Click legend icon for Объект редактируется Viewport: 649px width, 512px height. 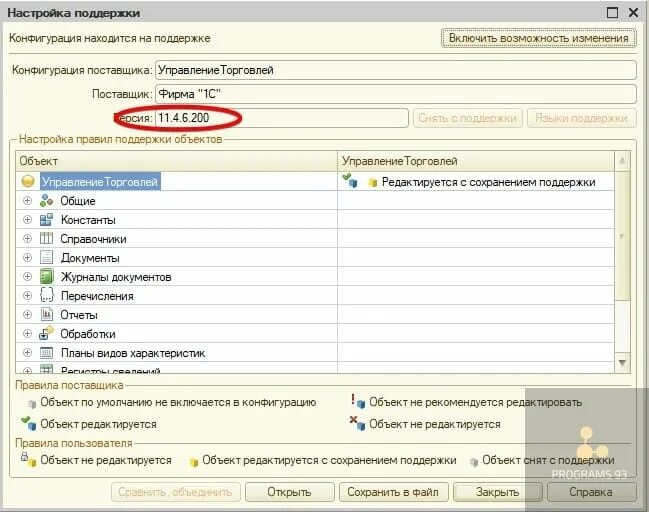[x=29, y=423]
